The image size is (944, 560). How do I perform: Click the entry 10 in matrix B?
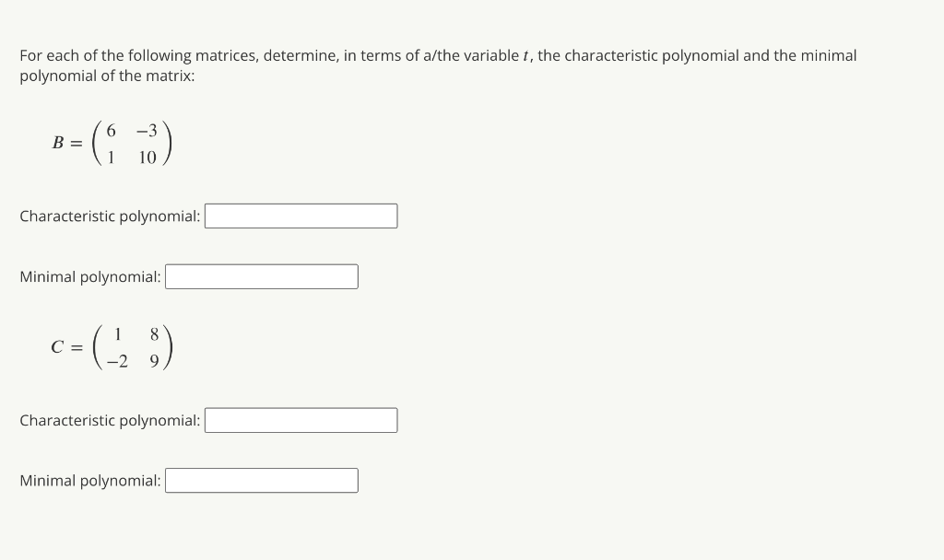pos(146,157)
